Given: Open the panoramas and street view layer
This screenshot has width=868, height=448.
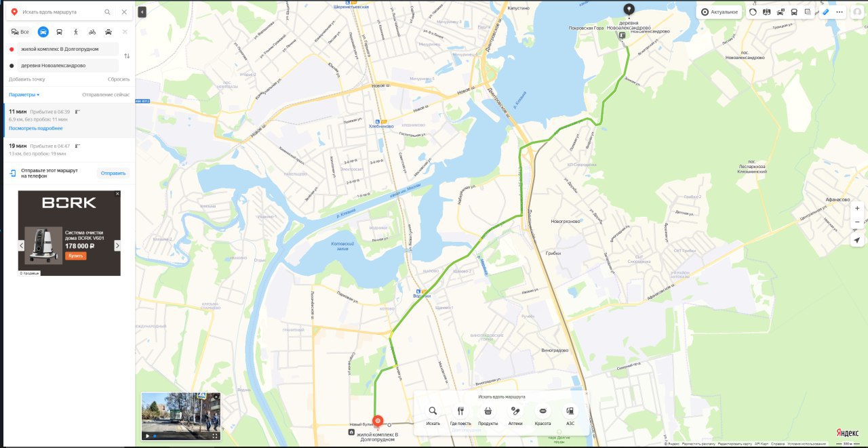Looking at the screenshot, I should pos(767,12).
